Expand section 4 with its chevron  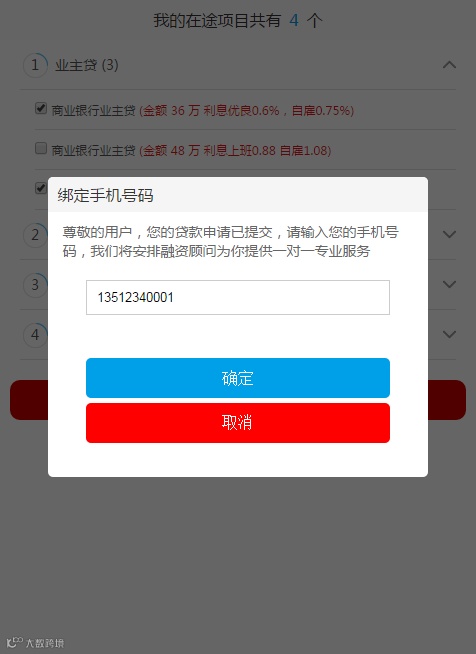coord(449,334)
